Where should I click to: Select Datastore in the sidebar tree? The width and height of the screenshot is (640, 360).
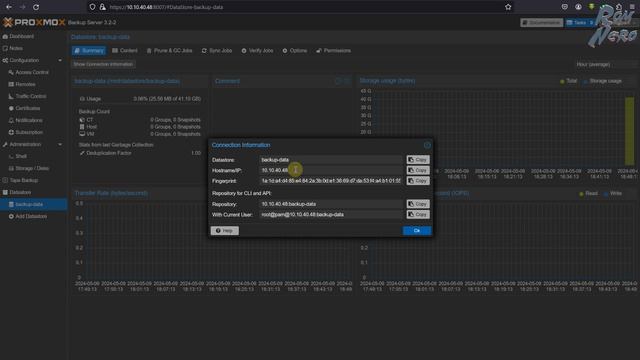coord(20,192)
